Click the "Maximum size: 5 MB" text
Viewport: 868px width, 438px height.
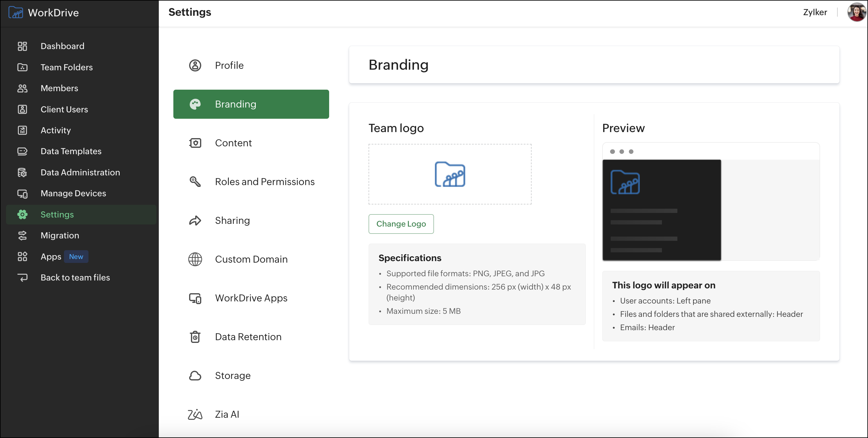coord(423,311)
